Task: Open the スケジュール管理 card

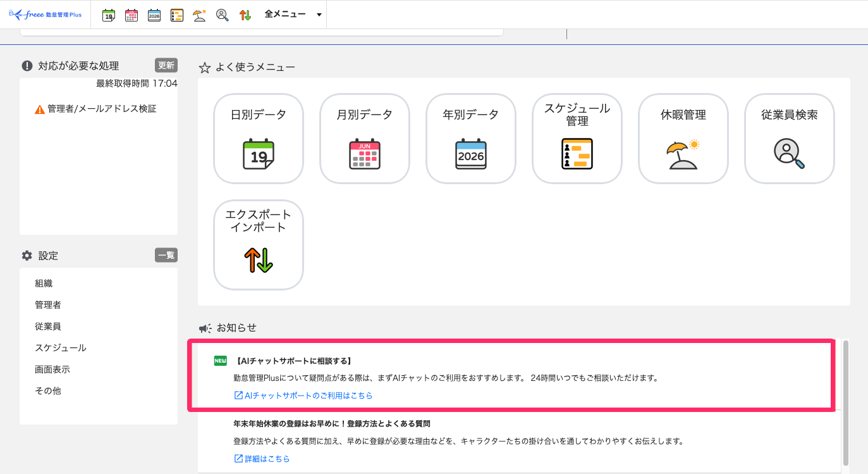Action: tap(577, 139)
